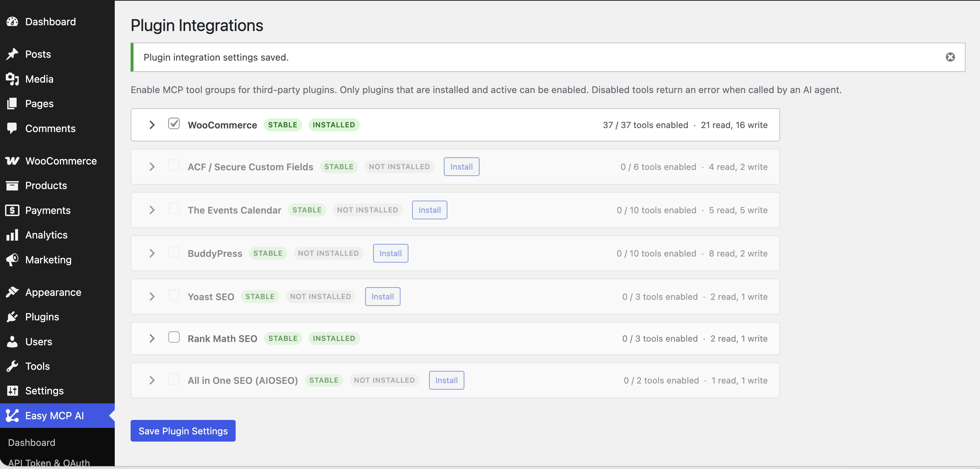Click the Comments speech bubble icon
This screenshot has height=469, width=980.
(x=12, y=128)
